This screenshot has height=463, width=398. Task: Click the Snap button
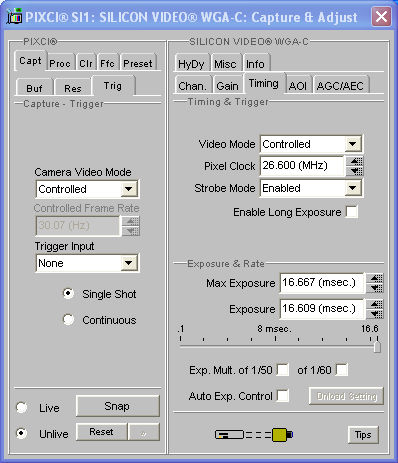[x=117, y=406]
